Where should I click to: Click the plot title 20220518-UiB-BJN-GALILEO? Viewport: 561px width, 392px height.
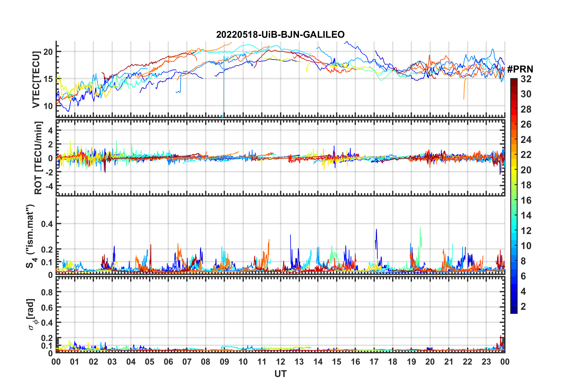(x=280, y=35)
